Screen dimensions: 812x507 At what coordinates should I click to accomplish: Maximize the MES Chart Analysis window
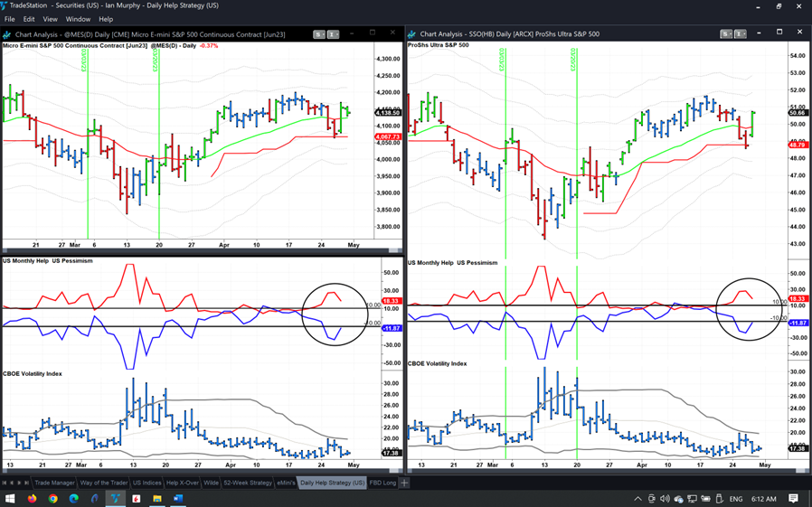[x=372, y=33]
